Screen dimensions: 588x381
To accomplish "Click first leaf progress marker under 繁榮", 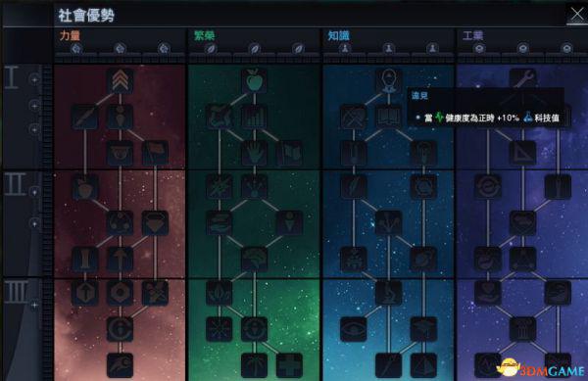I will click(x=211, y=49).
